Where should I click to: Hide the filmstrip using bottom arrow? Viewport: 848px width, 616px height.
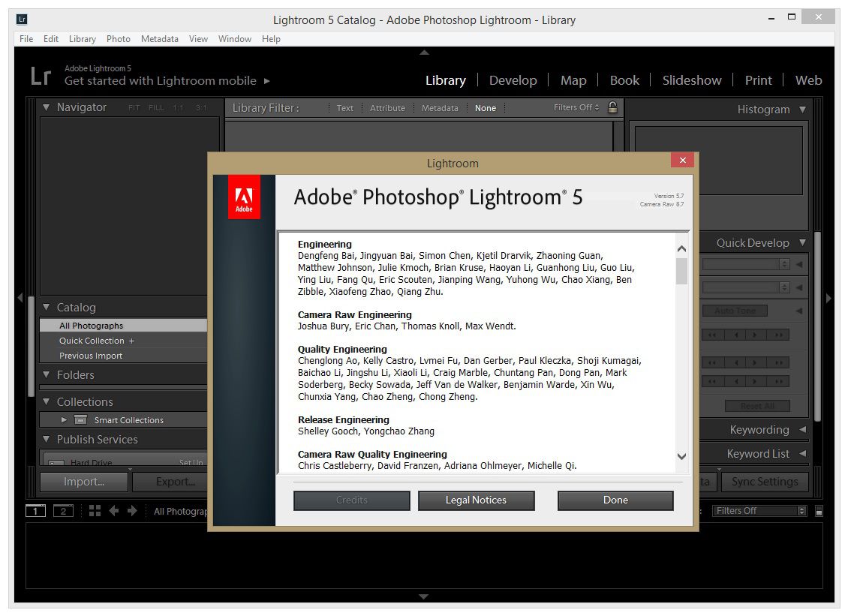tap(424, 596)
